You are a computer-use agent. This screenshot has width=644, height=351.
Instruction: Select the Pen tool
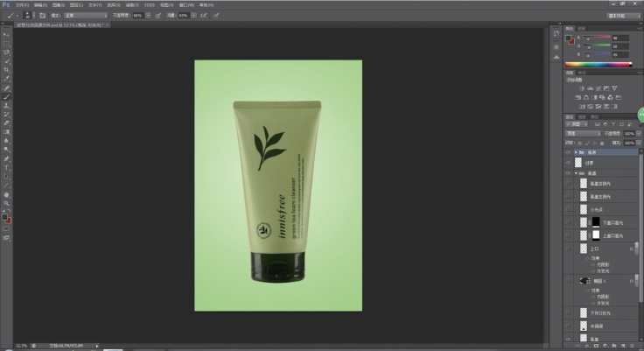coord(7,159)
